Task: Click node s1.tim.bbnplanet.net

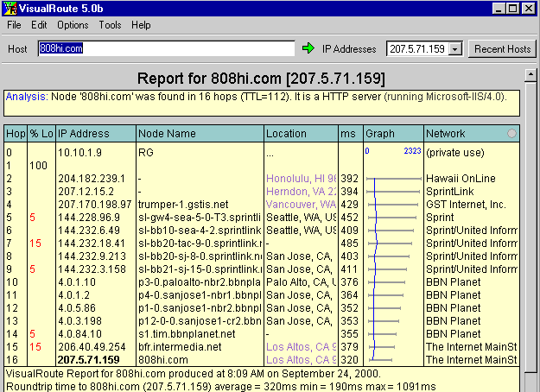Action: (x=187, y=334)
